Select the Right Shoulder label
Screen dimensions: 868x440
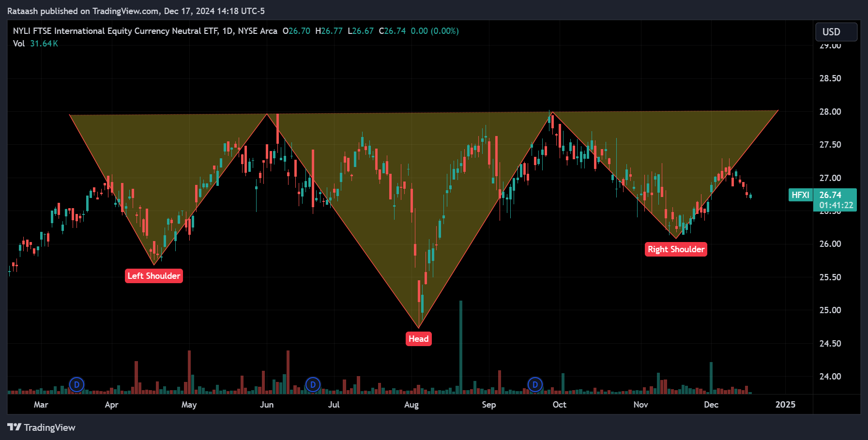pos(676,249)
